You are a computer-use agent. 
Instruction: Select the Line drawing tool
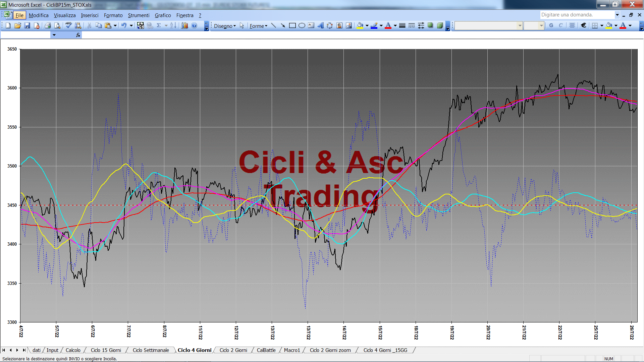point(273,25)
